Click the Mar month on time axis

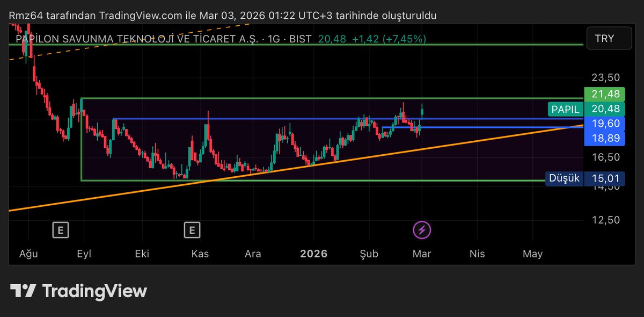point(422,254)
